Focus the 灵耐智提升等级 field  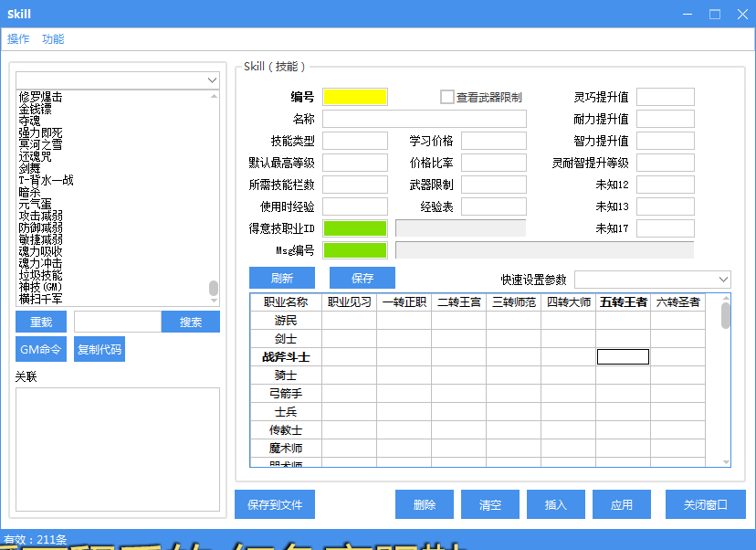coord(666,163)
